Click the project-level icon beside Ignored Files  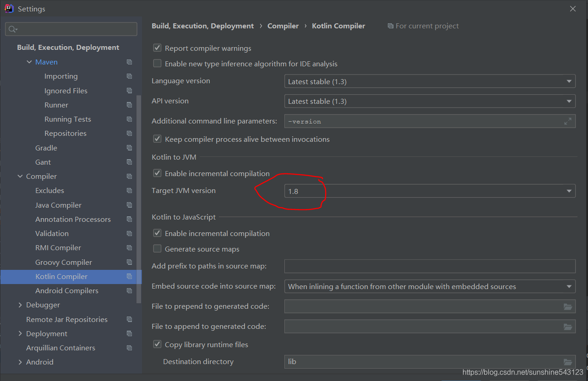tap(130, 91)
